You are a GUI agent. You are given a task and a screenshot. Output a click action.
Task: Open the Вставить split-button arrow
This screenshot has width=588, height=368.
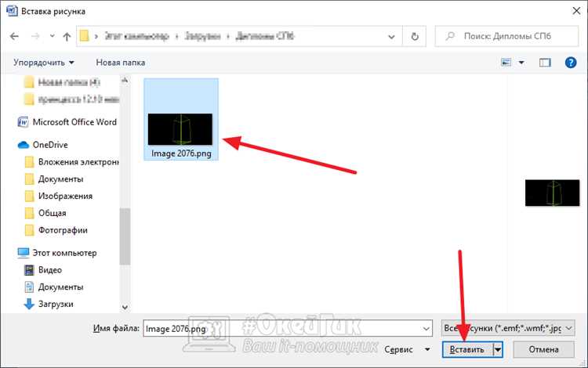[x=498, y=350]
